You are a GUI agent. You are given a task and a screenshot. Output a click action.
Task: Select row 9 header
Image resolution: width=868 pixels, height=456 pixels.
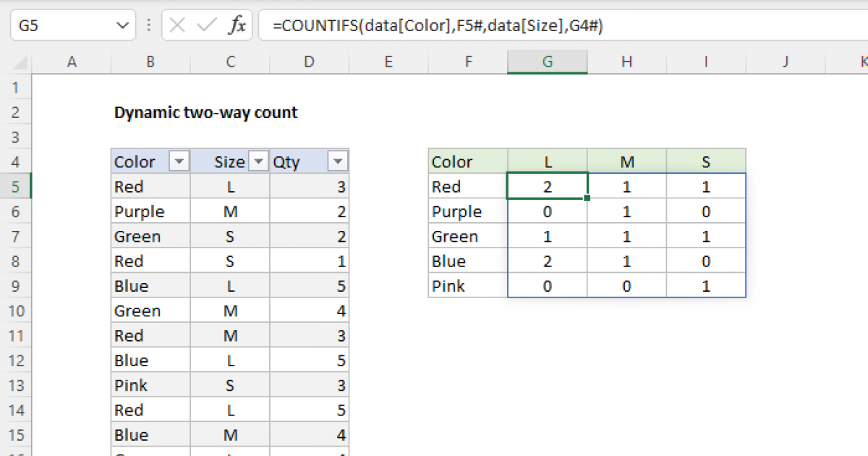(16, 285)
